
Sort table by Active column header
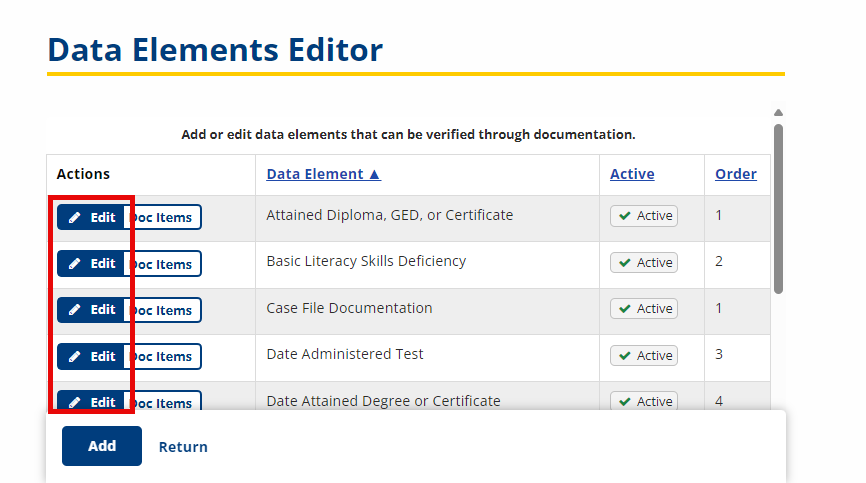point(632,174)
